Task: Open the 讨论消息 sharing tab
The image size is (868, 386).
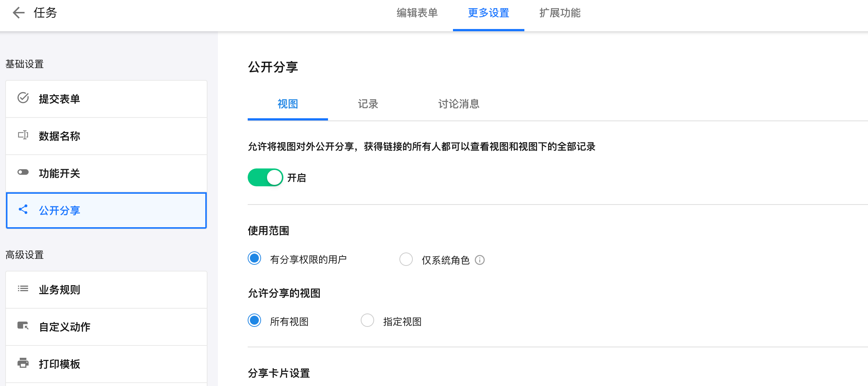Action: [459, 104]
